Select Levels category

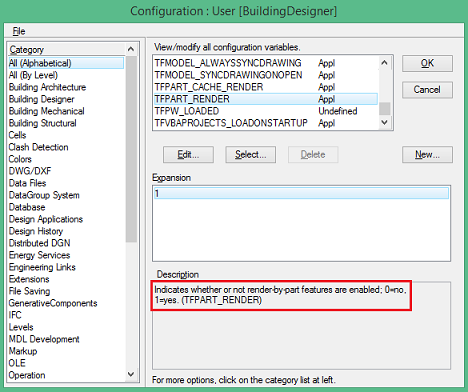pos(66,327)
